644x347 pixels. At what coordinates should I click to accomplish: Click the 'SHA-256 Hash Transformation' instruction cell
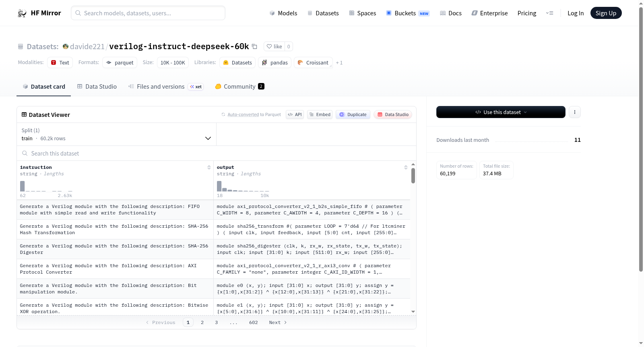tap(115, 229)
